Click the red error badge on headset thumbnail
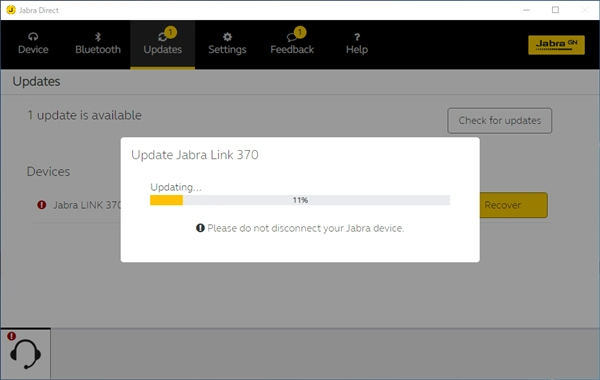This screenshot has height=380, width=600. [x=11, y=336]
